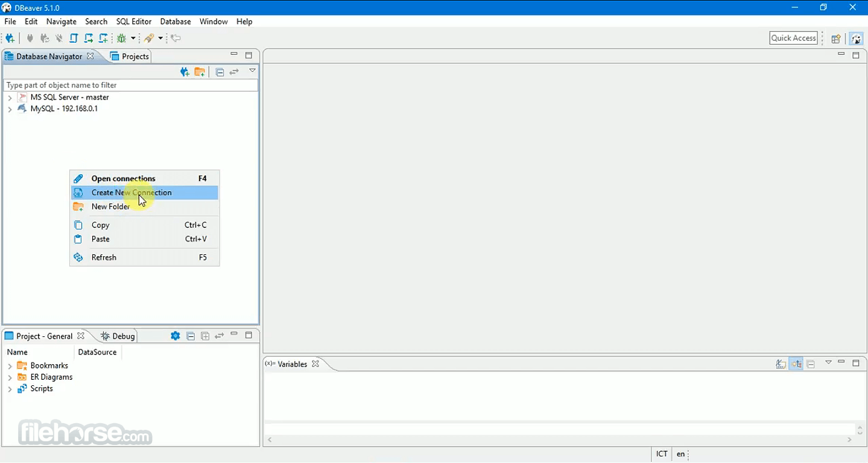Viewport: 868px width, 463px height.
Task: Open the File menu
Action: [x=10, y=22]
